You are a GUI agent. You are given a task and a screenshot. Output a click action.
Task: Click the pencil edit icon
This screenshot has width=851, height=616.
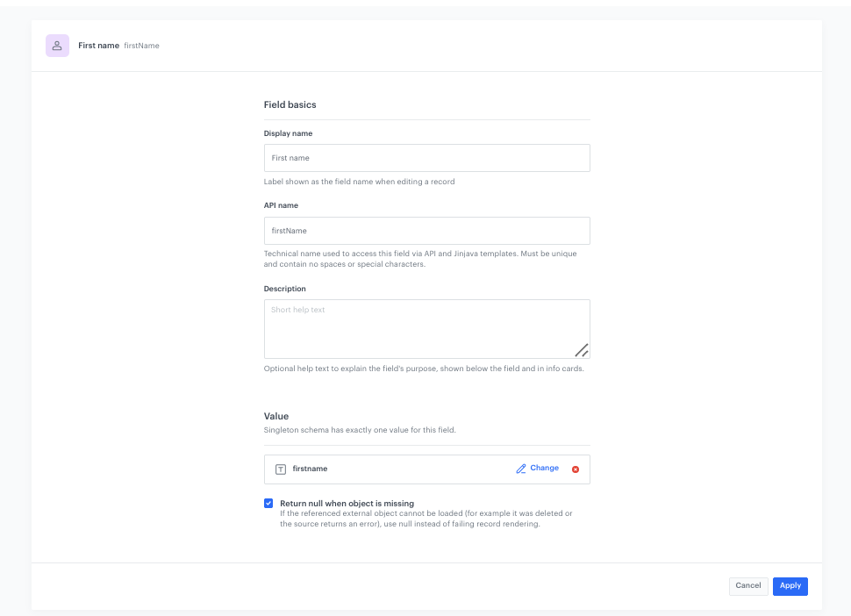click(521, 469)
